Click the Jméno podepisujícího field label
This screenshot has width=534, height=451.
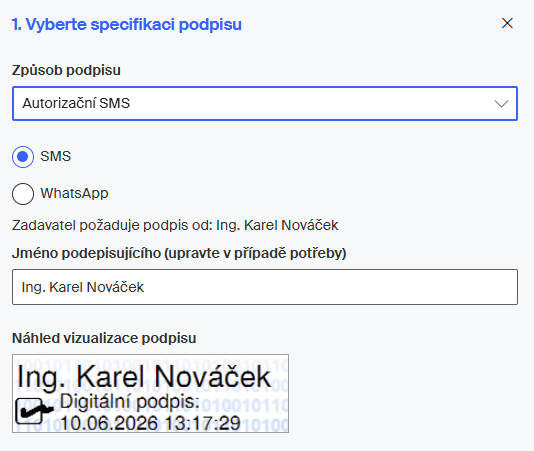(179, 253)
